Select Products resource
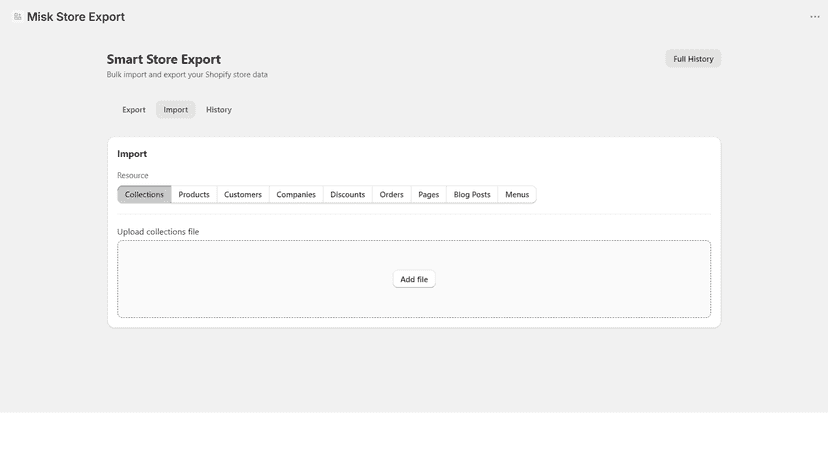Image resolution: width=828 pixels, height=466 pixels. point(194,194)
